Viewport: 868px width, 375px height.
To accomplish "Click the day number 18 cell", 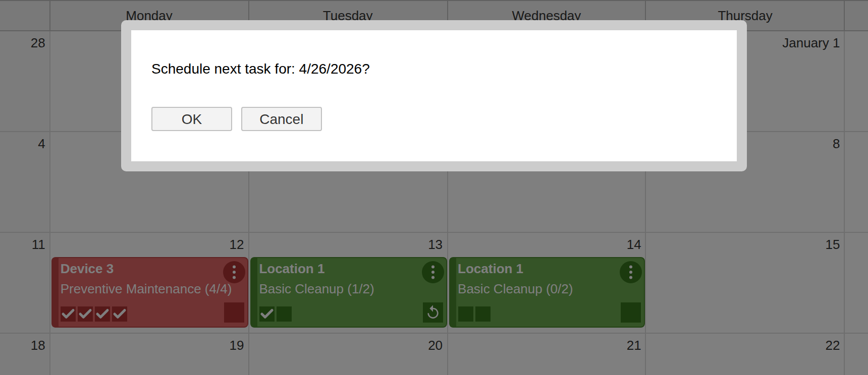I will tap(37, 346).
